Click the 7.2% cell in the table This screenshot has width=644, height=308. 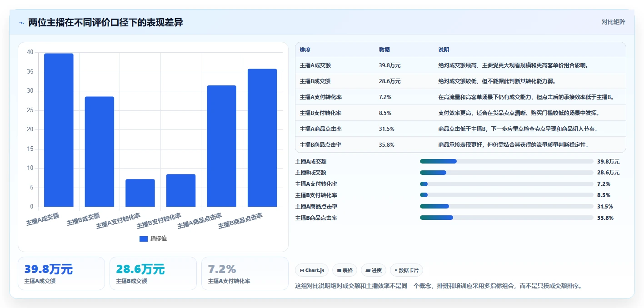[385, 97]
